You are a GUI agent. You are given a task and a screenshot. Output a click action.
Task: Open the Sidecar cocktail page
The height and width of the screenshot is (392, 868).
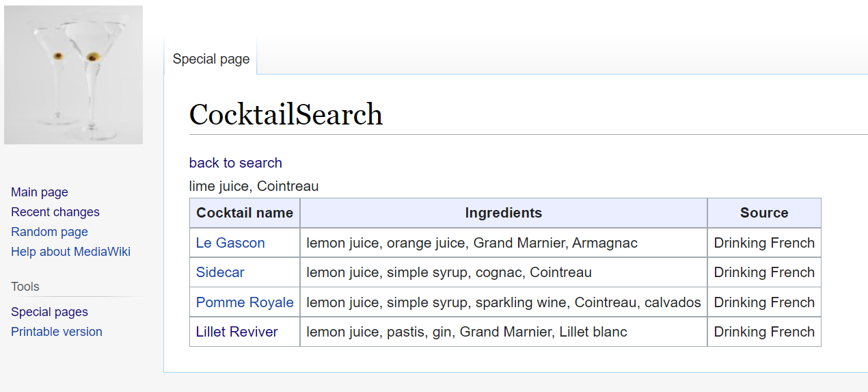coord(220,272)
